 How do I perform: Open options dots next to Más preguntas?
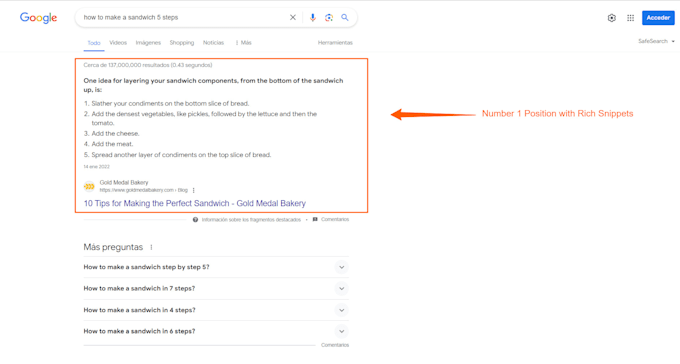click(x=151, y=247)
